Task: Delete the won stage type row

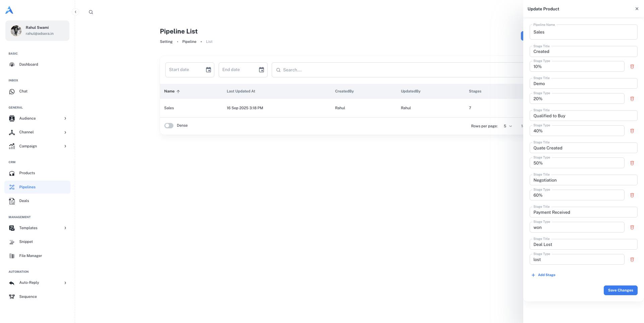Action: coord(632,228)
